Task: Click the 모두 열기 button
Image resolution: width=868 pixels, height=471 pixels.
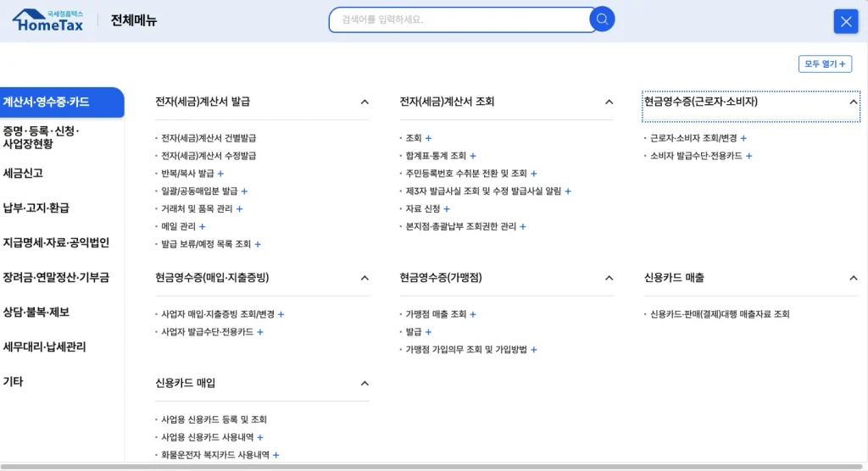Action: click(x=825, y=64)
